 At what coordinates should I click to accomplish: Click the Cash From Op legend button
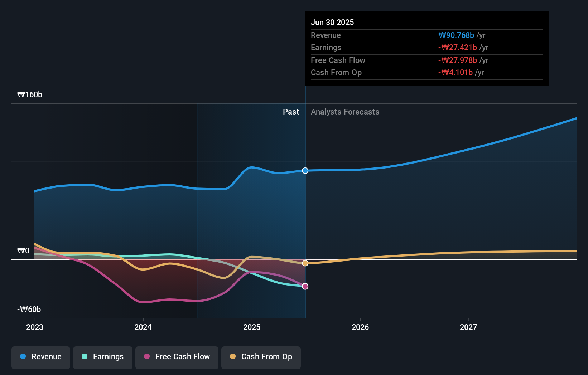pyautogui.click(x=261, y=357)
